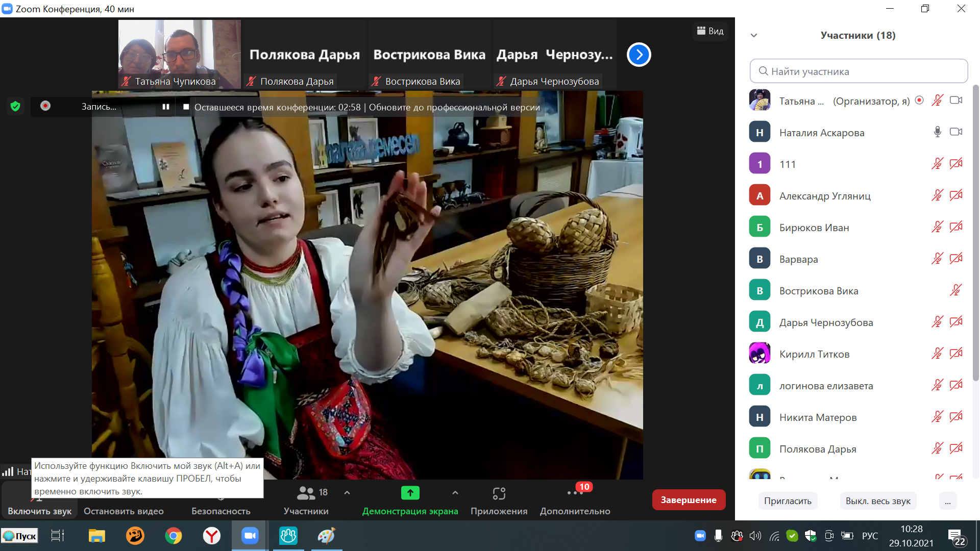Pause the recording
This screenshot has height=551, width=980.
click(166, 107)
